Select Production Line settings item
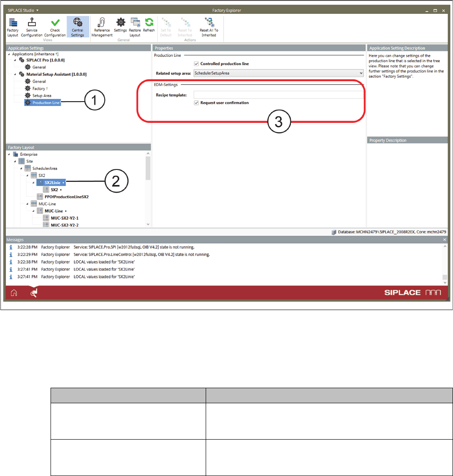This screenshot has width=453, height=476. 43,102
